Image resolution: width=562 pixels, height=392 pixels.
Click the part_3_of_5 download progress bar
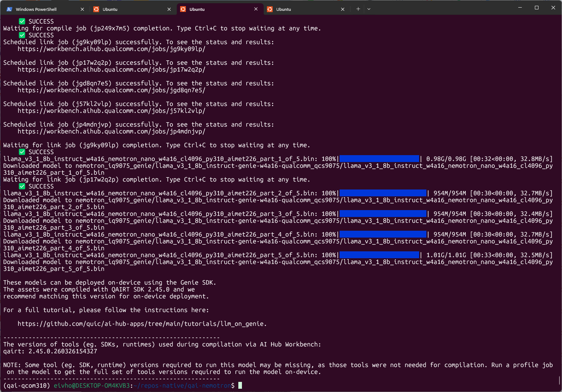(383, 214)
